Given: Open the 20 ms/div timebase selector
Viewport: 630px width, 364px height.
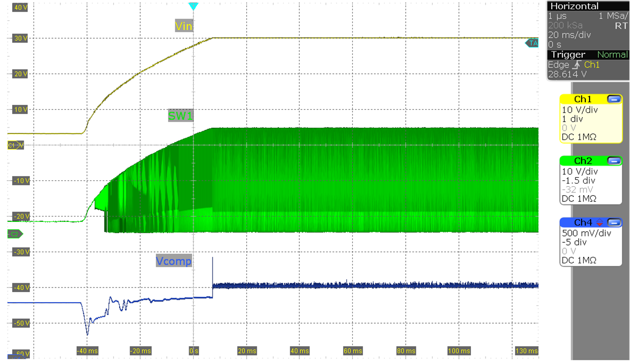Looking at the screenshot, I should tap(569, 35).
